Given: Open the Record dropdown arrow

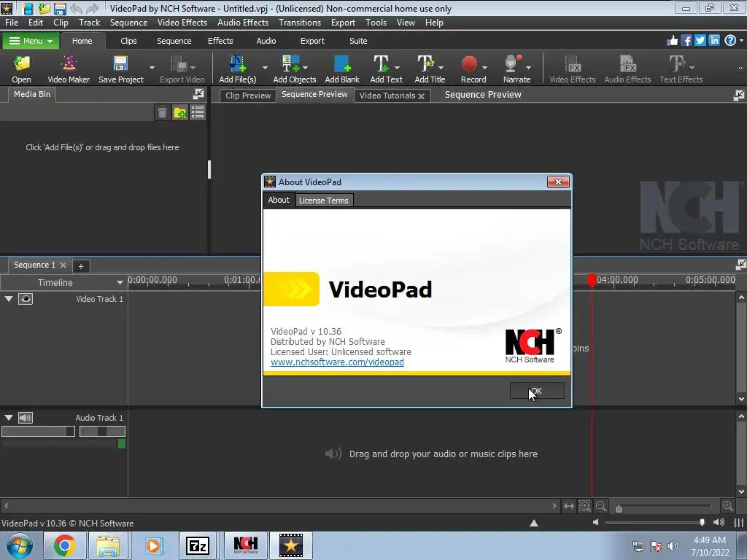Looking at the screenshot, I should coord(484,68).
